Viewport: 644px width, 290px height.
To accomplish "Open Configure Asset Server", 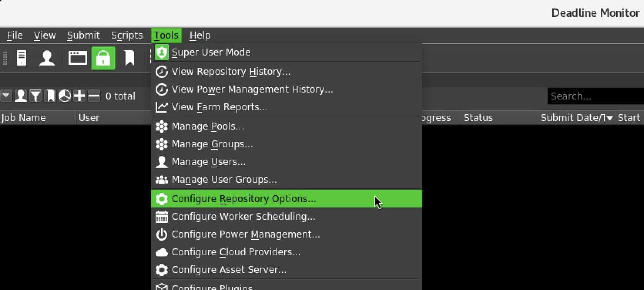I will pos(287,270).
